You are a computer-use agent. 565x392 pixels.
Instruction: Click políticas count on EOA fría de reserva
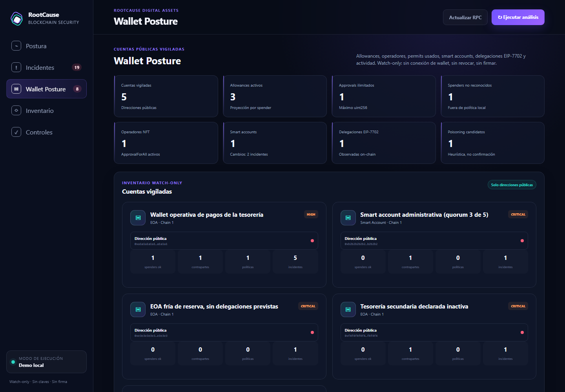click(x=248, y=350)
